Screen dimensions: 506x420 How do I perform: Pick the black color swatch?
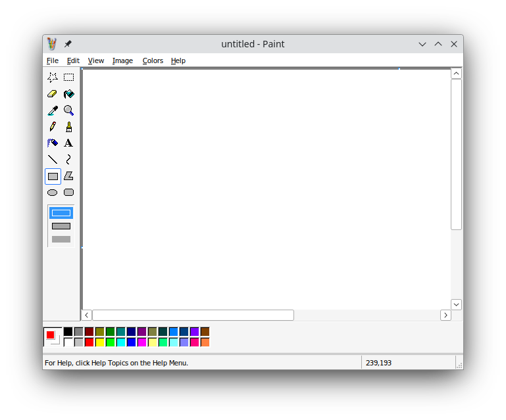68,332
